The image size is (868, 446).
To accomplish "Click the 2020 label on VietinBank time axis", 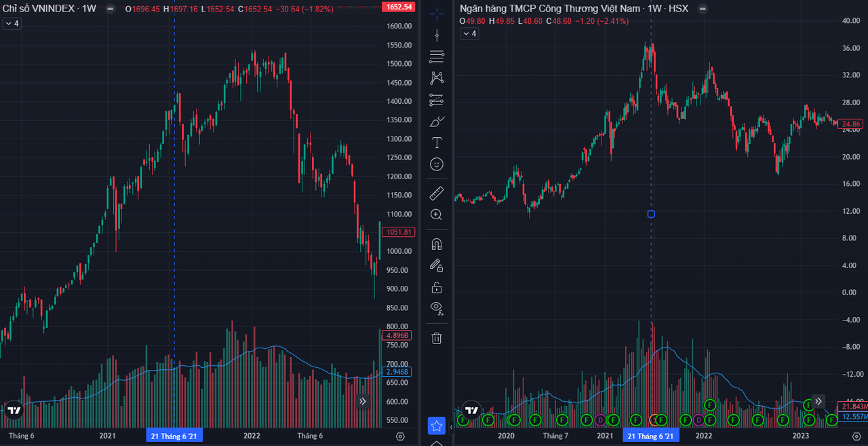I will pos(506,436).
